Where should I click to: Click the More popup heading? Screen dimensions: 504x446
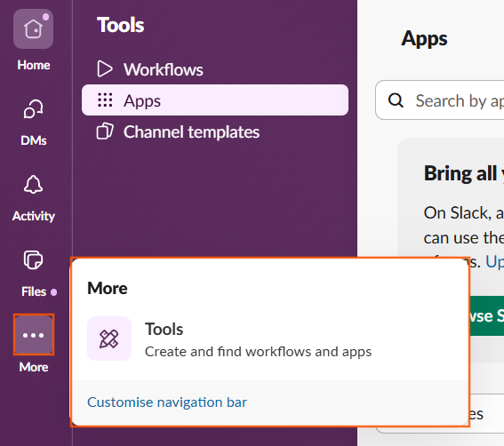click(108, 288)
